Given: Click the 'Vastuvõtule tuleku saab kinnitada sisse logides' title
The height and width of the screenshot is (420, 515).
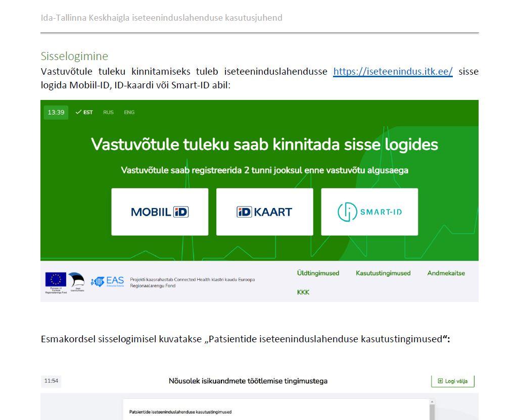Looking at the screenshot, I should click(x=264, y=144).
